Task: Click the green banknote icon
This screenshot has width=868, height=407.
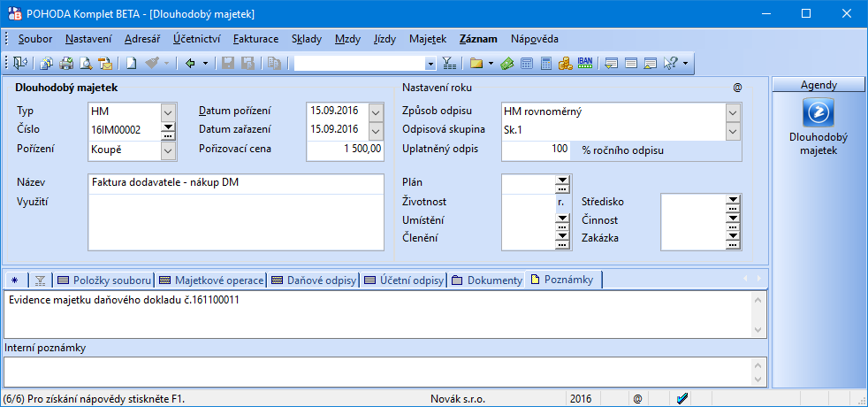Action: coord(507,63)
